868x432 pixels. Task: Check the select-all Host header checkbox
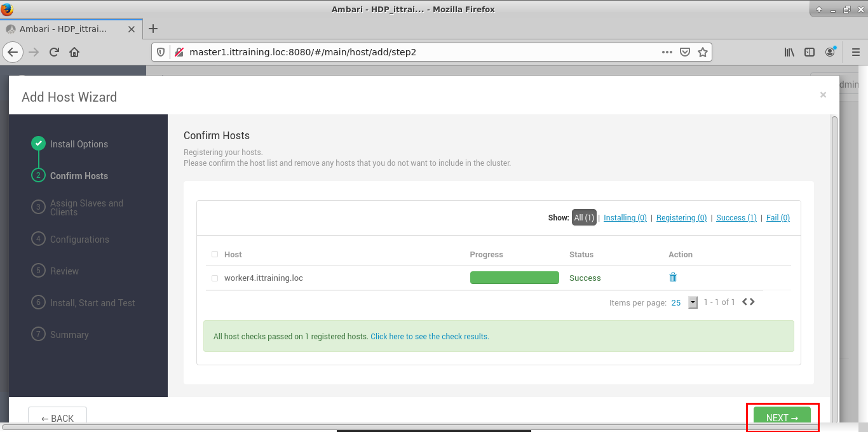215,254
